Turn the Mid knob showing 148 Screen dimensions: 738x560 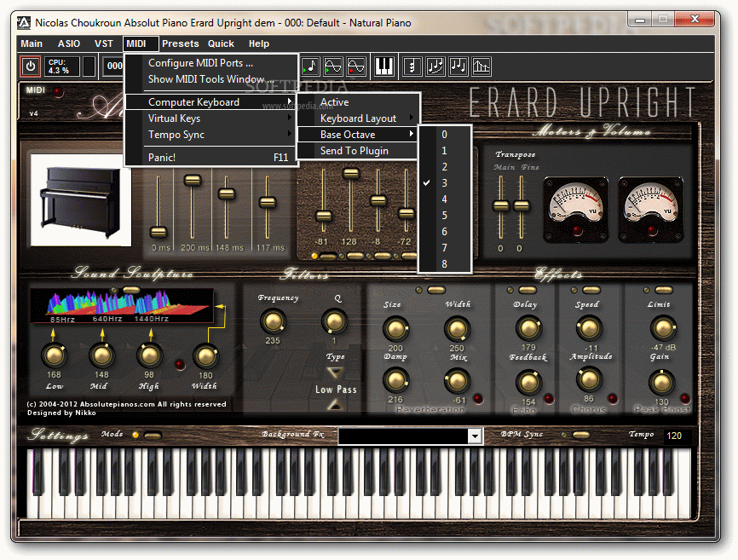coord(101,355)
